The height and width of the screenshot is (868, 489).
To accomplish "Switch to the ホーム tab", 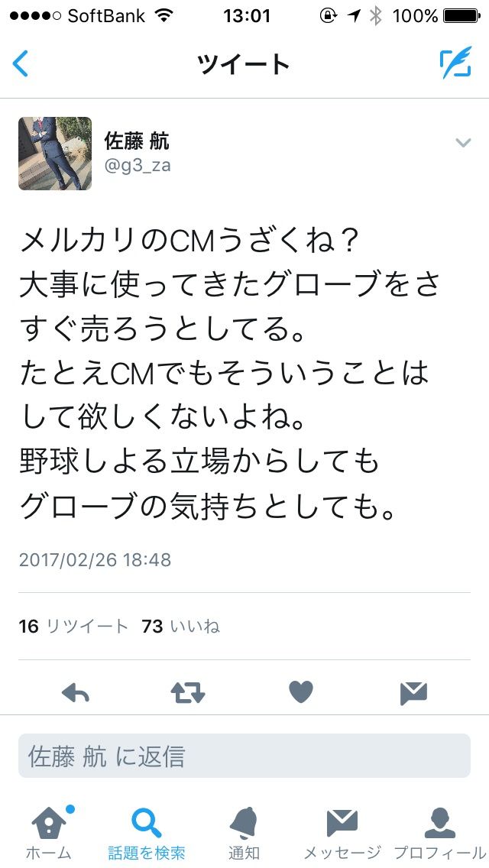I will click(x=49, y=833).
